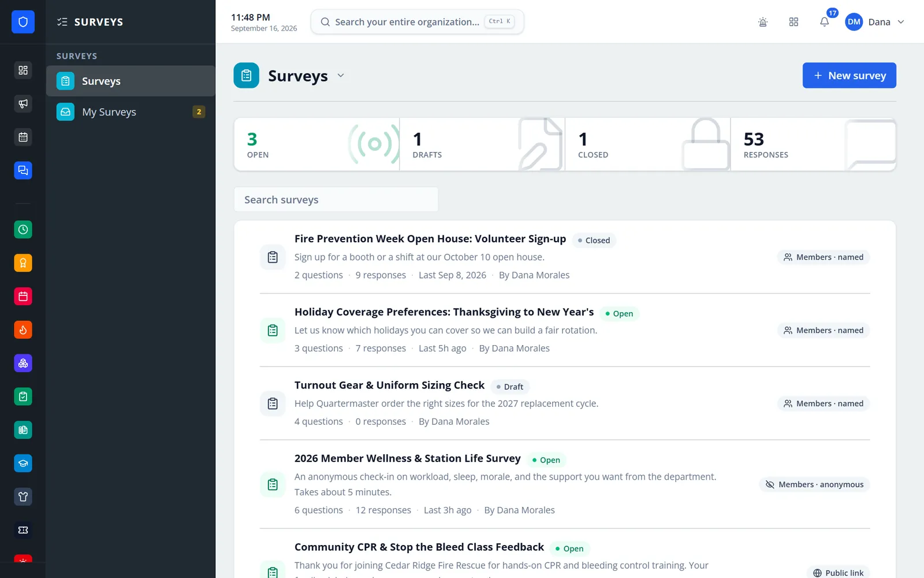
Task: Open Turnout Gear & Uniform Sizing Check
Action: tap(389, 386)
